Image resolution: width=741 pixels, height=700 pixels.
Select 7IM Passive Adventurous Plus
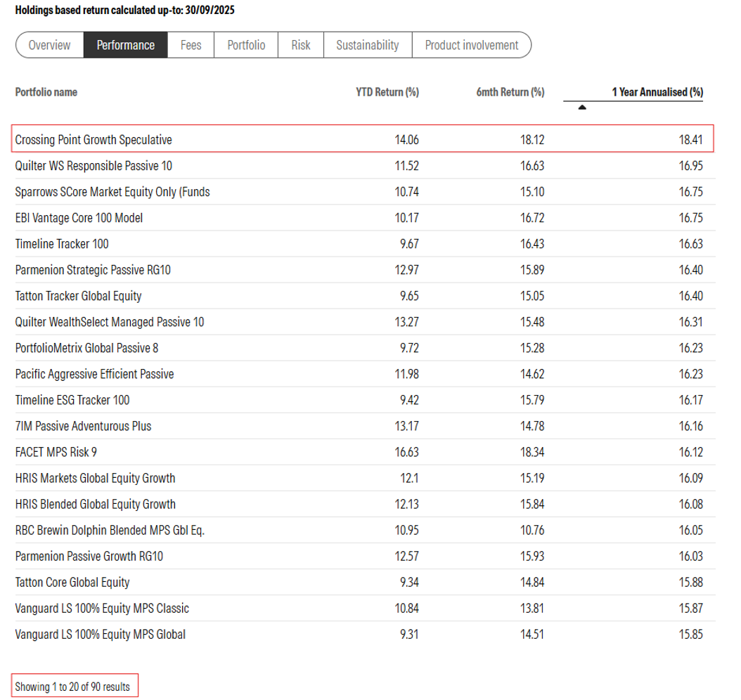click(83, 426)
